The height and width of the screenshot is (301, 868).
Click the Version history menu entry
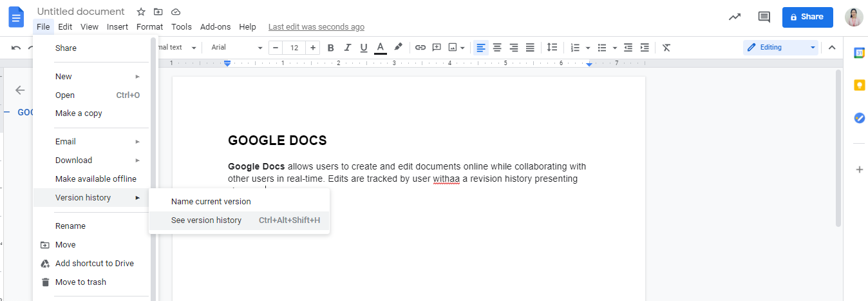(x=91, y=197)
